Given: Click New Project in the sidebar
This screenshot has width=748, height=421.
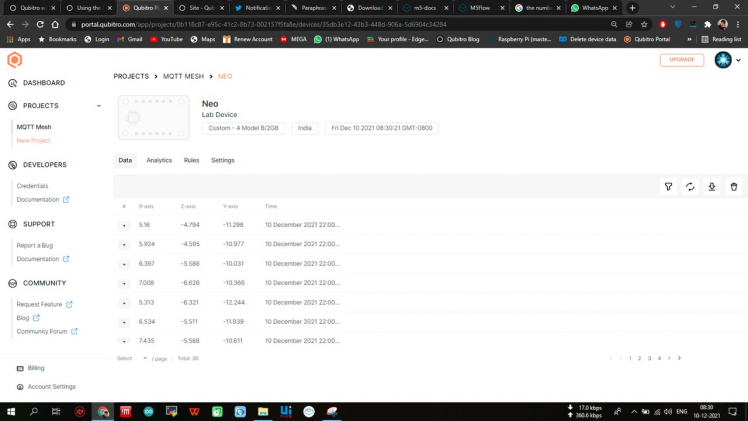Looking at the screenshot, I should click(x=33, y=141).
